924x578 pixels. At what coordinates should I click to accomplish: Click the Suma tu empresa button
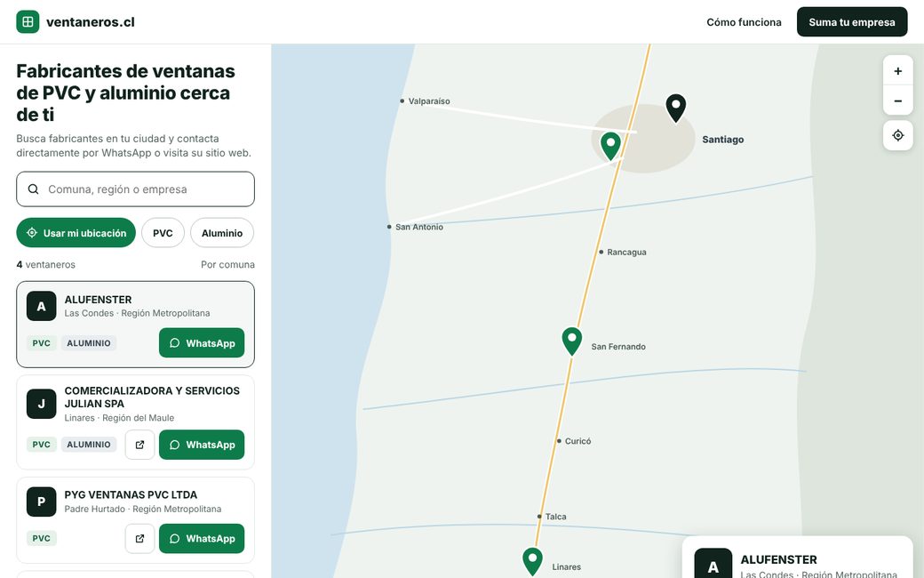click(x=851, y=22)
